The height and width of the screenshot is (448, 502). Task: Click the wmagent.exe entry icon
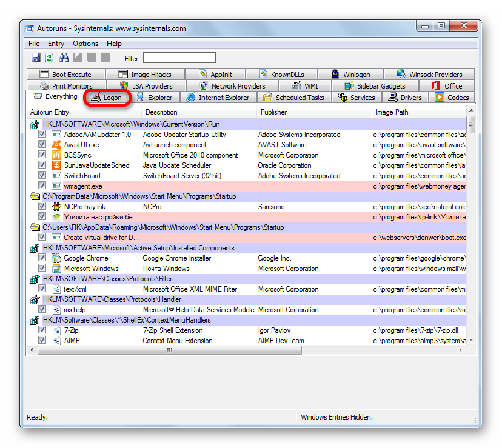coord(56,186)
